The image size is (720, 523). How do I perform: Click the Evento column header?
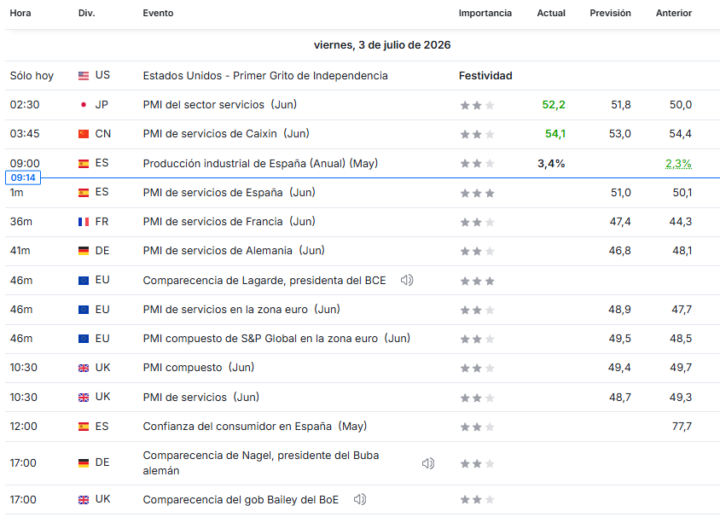(158, 13)
